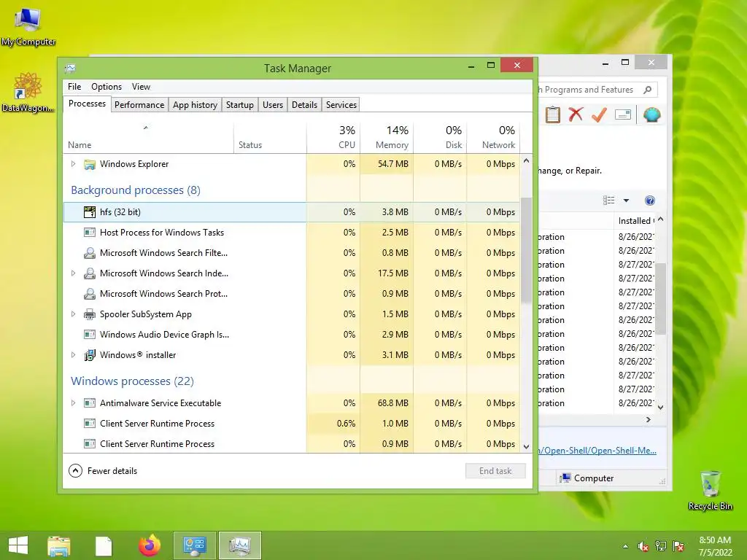Click the globe icon in Programs and Features toolbar

pos(651,114)
